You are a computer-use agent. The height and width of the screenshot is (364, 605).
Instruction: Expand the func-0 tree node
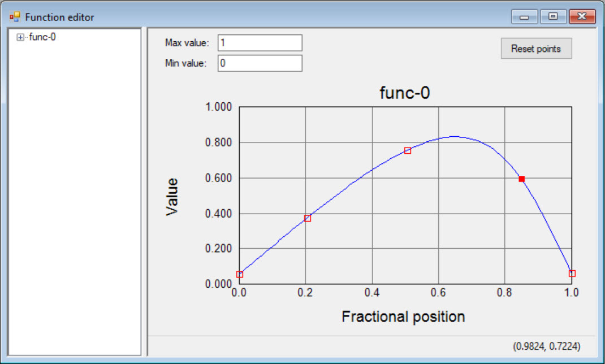click(21, 38)
